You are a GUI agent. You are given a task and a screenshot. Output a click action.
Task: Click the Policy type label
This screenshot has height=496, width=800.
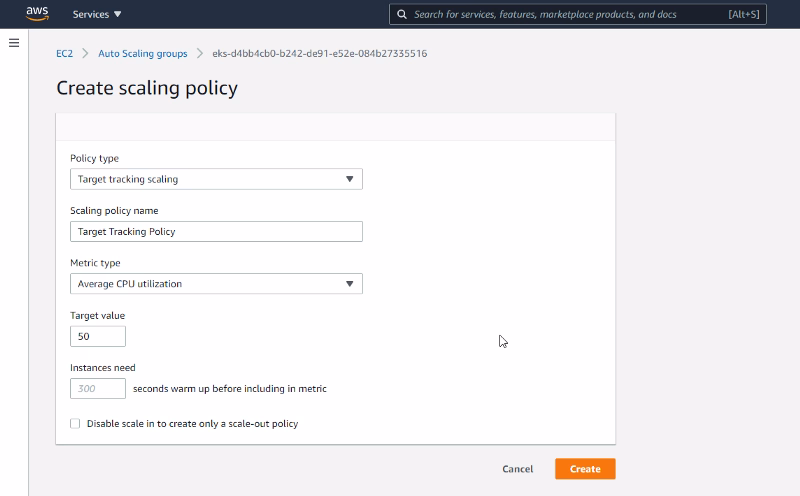click(x=94, y=158)
